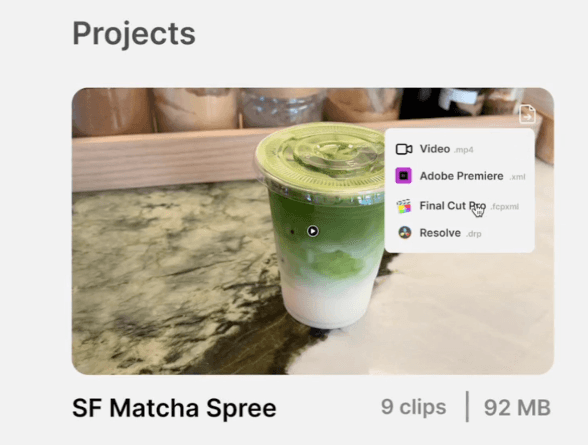Select Final Cut Pro export option
This screenshot has width=588, height=445.
tap(459, 206)
